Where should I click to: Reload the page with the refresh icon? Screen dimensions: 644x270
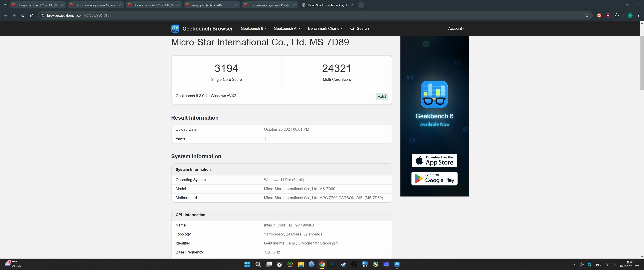click(23, 16)
